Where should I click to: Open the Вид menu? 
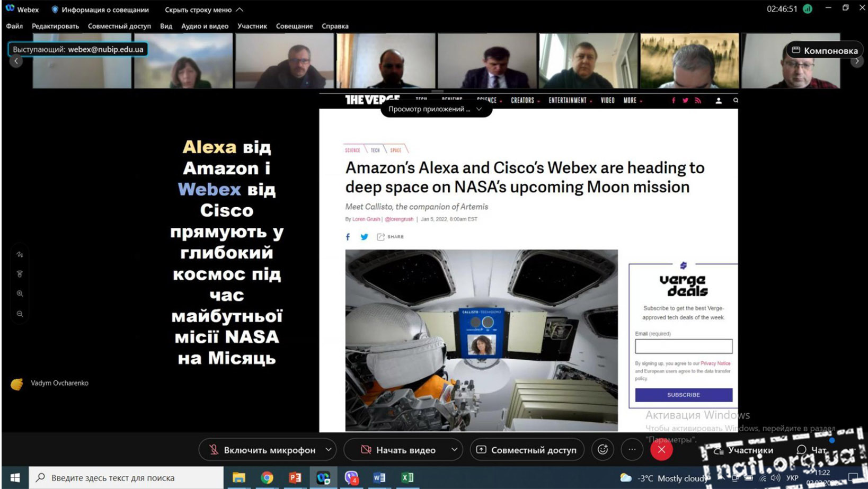166,26
